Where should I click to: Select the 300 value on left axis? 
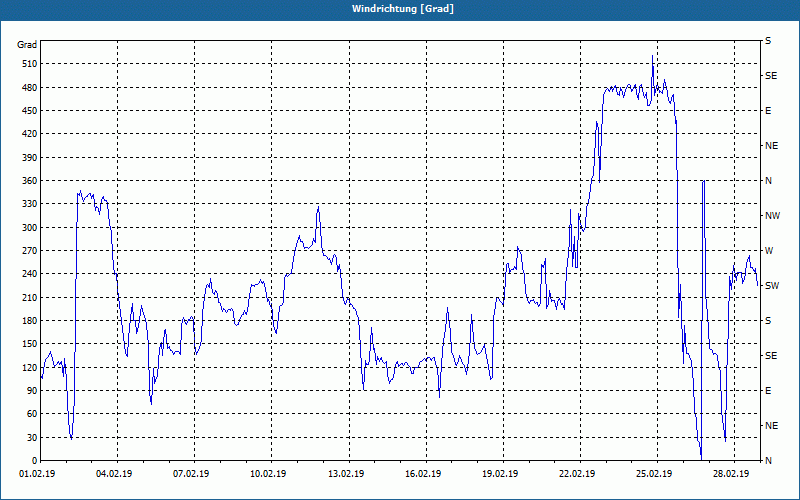[x=30, y=228]
